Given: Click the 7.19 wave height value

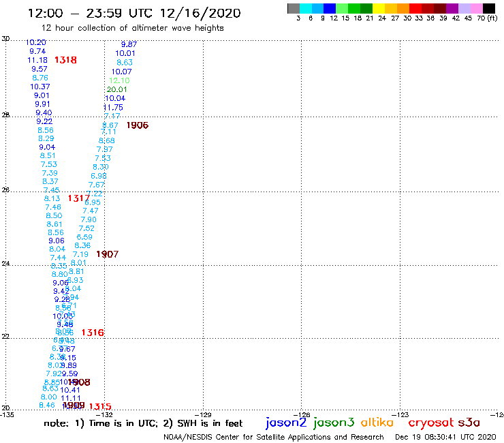Looking at the screenshot, I should (80, 254).
